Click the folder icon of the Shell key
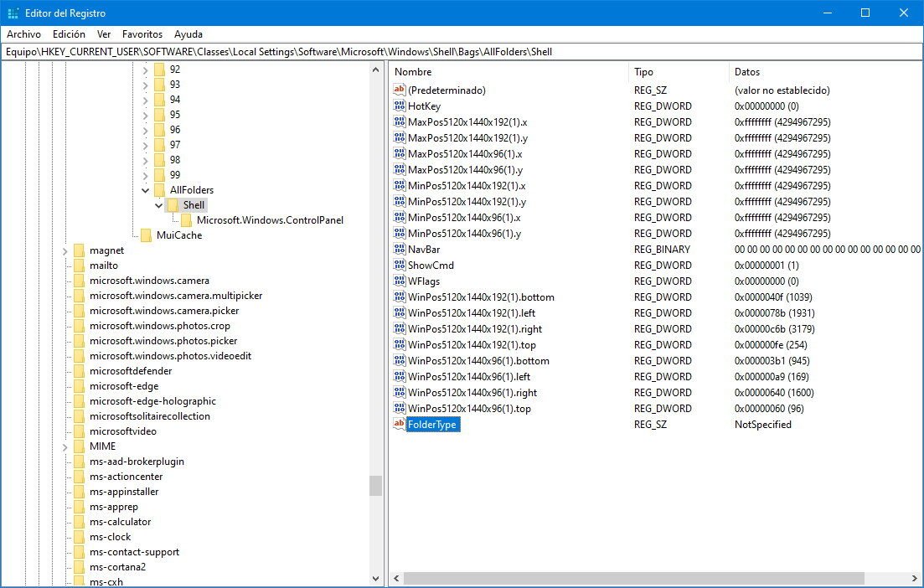Image resolution: width=924 pixels, height=588 pixels. tap(173, 205)
